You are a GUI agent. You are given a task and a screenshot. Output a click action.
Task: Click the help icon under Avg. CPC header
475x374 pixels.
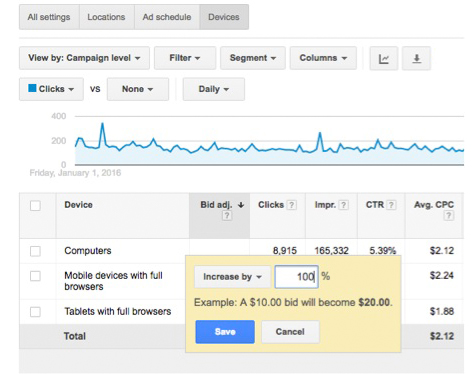(x=448, y=216)
